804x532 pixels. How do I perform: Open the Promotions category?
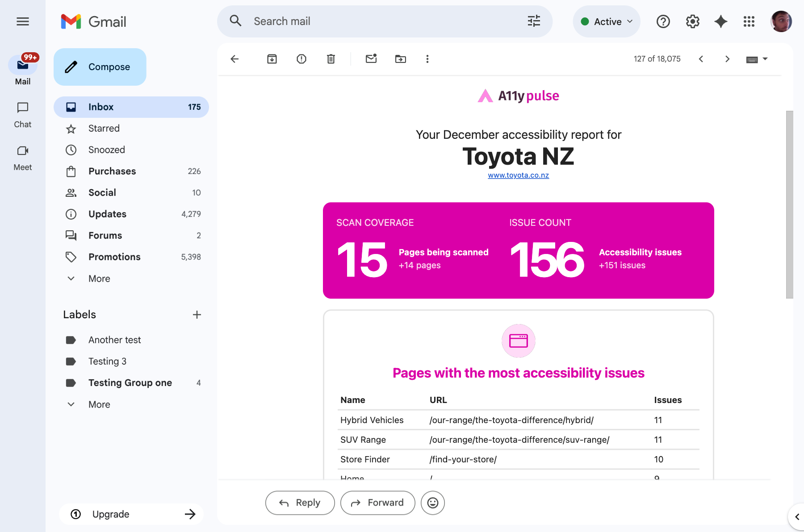click(131, 257)
